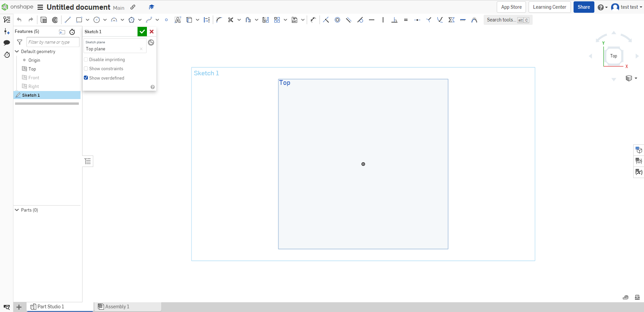The height and width of the screenshot is (312, 644).
Task: Collapse the Parts (0) section
Action: 16,210
